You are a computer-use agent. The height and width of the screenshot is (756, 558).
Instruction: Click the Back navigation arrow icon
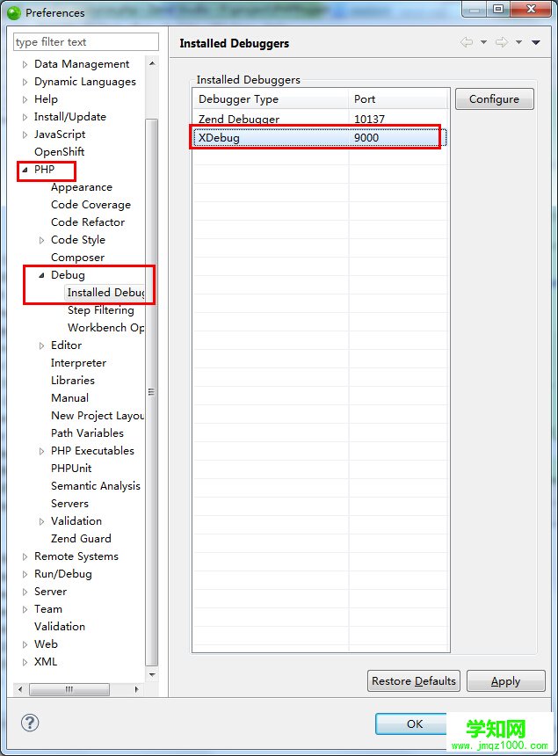click(467, 42)
